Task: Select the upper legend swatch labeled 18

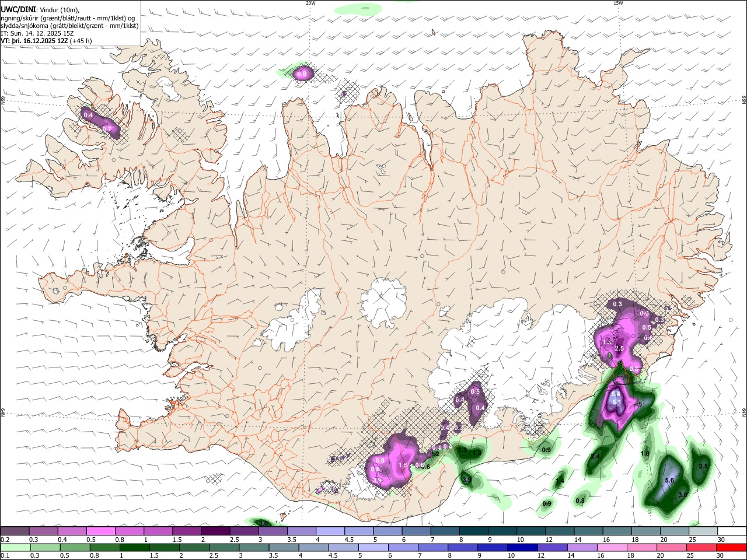Action: point(645,531)
